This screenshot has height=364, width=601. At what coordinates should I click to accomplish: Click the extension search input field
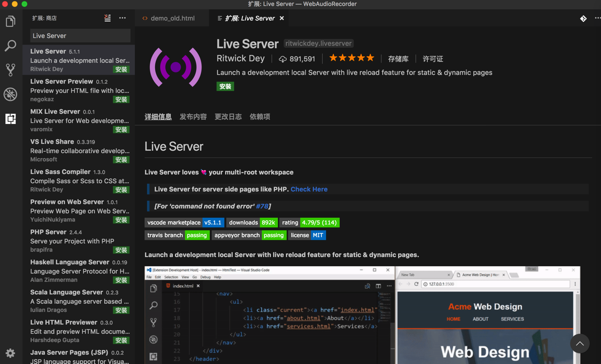point(80,35)
